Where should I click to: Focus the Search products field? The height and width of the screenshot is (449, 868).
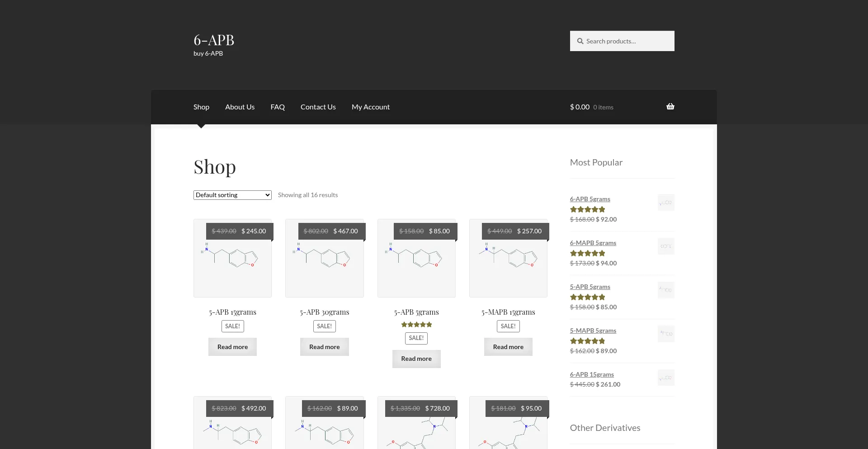tap(626, 41)
